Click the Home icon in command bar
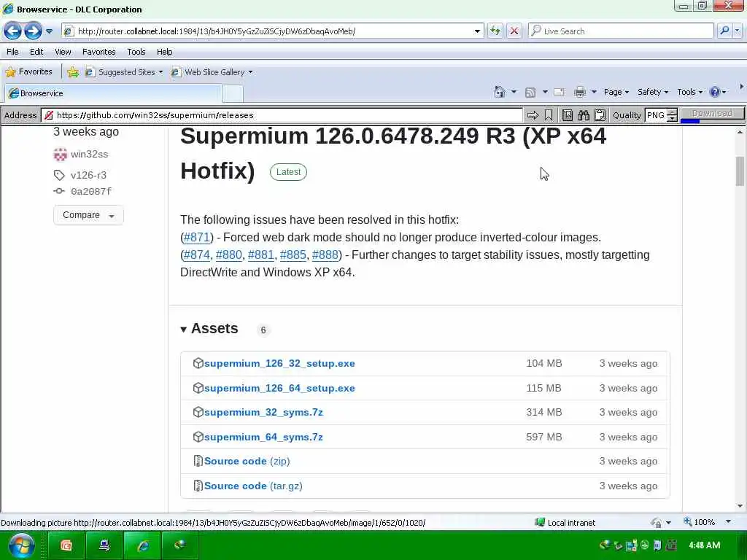 pyautogui.click(x=499, y=92)
